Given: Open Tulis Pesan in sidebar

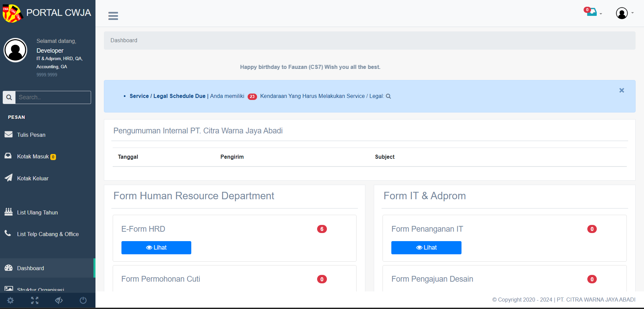Looking at the screenshot, I should [x=31, y=135].
